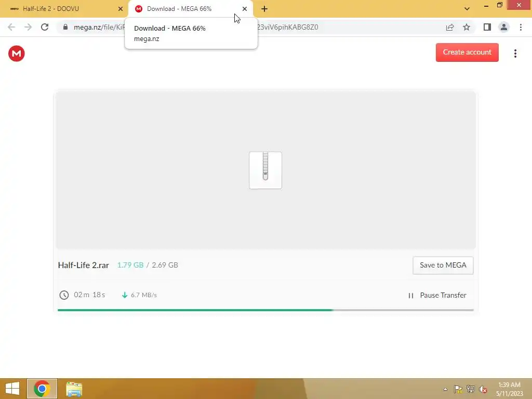Pause the file transfer

[x=437, y=295]
